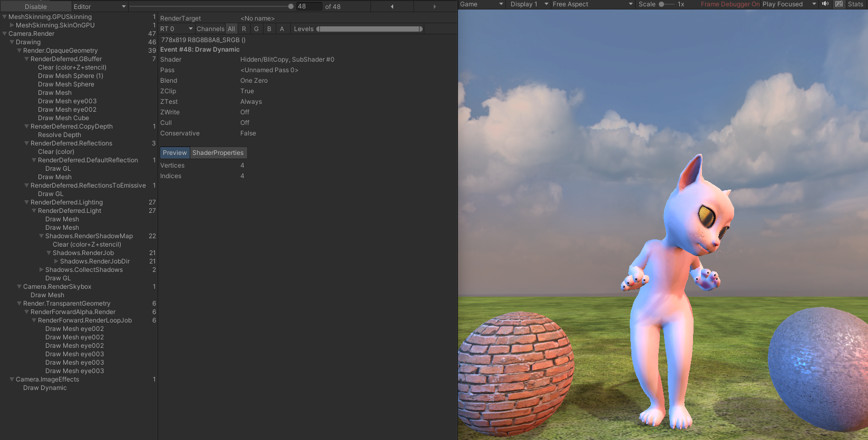The width and height of the screenshot is (868, 440).
Task: Collapse RenderDeferred.CopyDepth group
Action: tap(27, 126)
